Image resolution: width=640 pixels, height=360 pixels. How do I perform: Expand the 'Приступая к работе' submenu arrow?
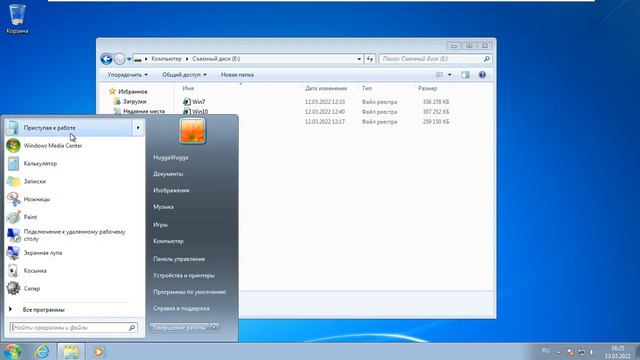click(x=138, y=128)
